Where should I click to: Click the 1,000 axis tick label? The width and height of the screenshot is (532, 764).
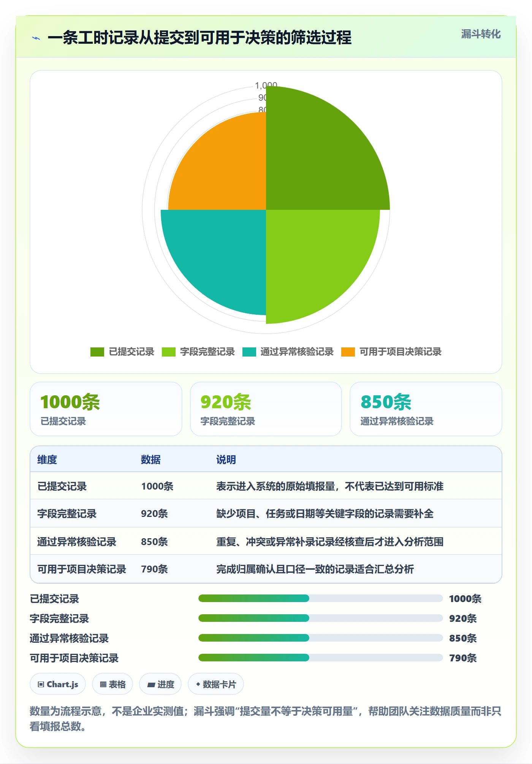click(266, 85)
